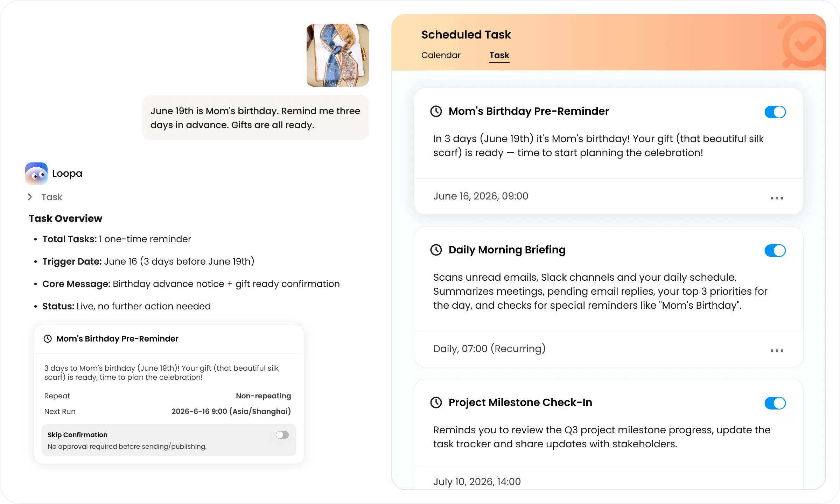Click the alarm clock checkmark header icon

pyautogui.click(x=804, y=43)
